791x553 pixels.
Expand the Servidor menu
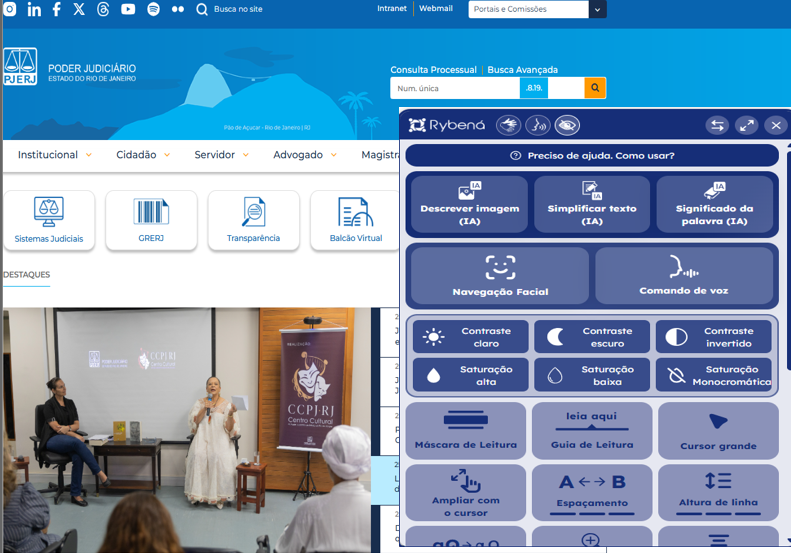221,155
